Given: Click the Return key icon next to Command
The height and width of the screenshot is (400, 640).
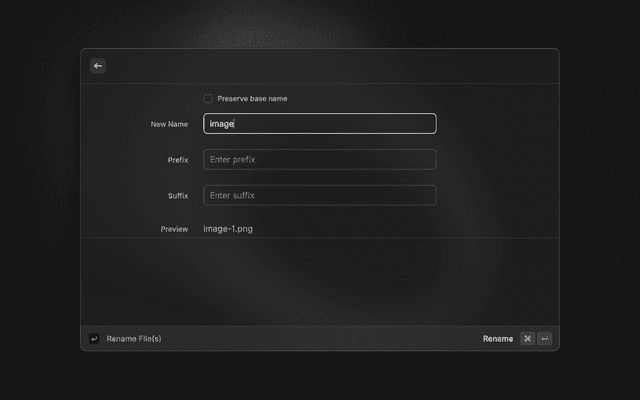Looking at the screenshot, I should coord(544,339).
